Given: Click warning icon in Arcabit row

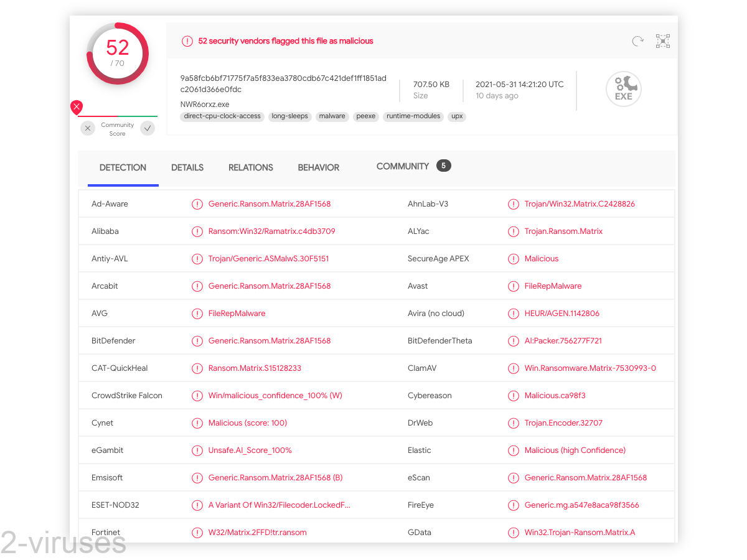Looking at the screenshot, I should (197, 286).
